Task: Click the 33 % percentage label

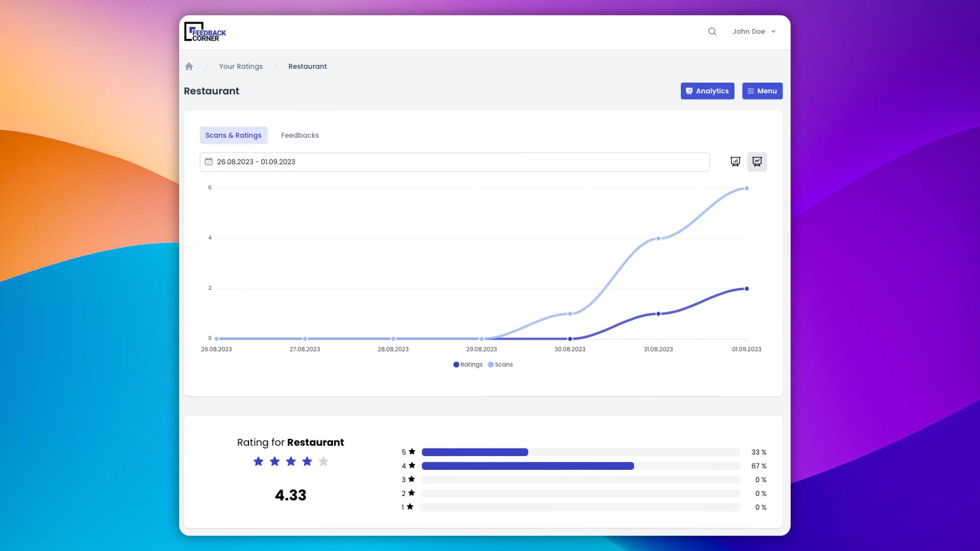Action: pos(759,452)
